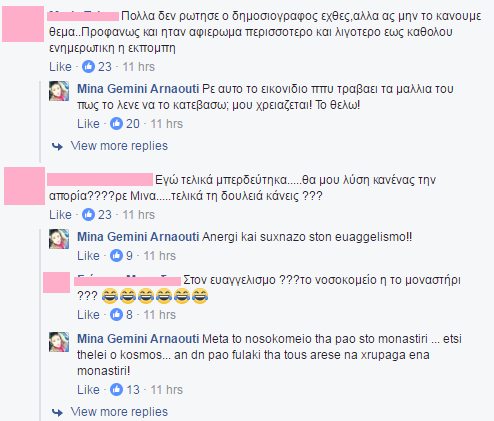Click the reply arrow icon beside the bottom View more replies
494x421 pixels.
coord(57,412)
